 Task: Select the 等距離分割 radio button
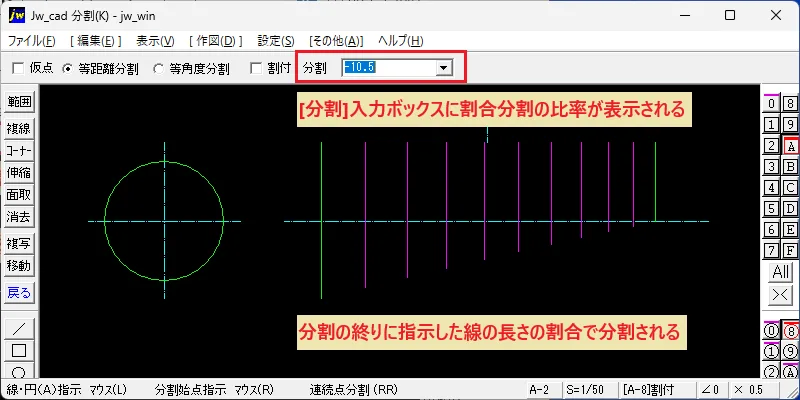[67, 68]
